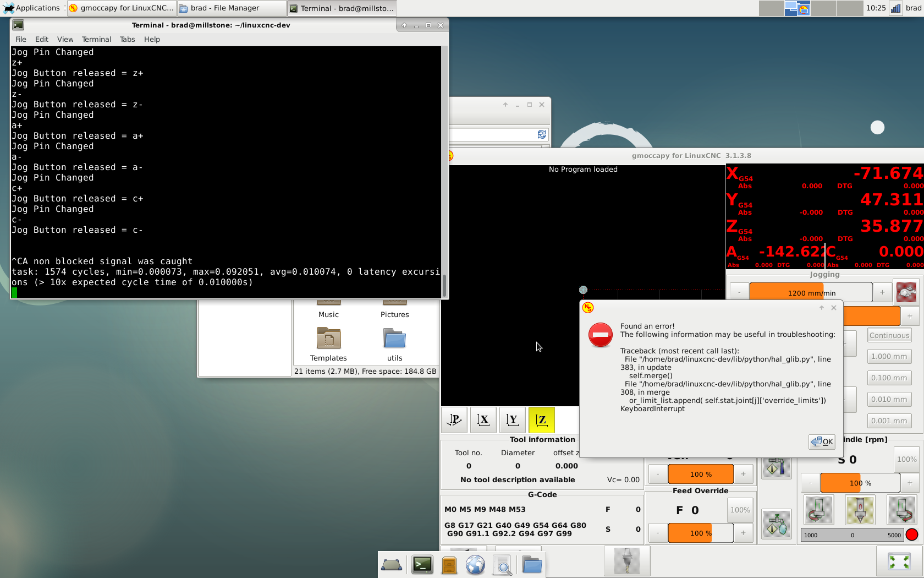Viewport: 924px width, 578px height.
Task: Adjust the Feed Override 100% slider
Action: (x=701, y=533)
